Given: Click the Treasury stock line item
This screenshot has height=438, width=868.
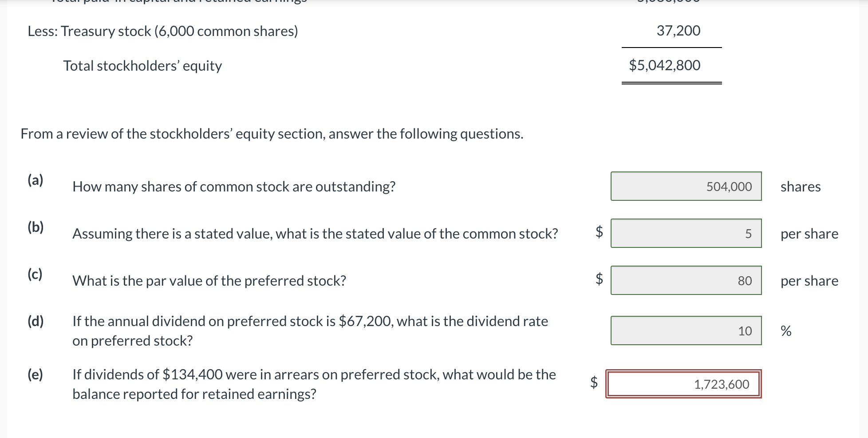Looking at the screenshot, I should click(162, 31).
